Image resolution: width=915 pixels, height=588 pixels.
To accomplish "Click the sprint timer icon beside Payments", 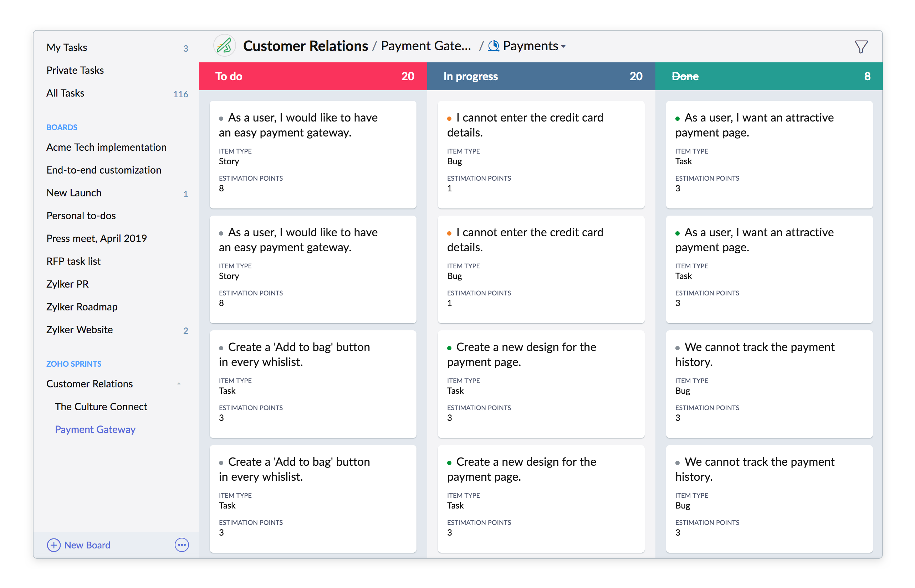I will point(493,46).
